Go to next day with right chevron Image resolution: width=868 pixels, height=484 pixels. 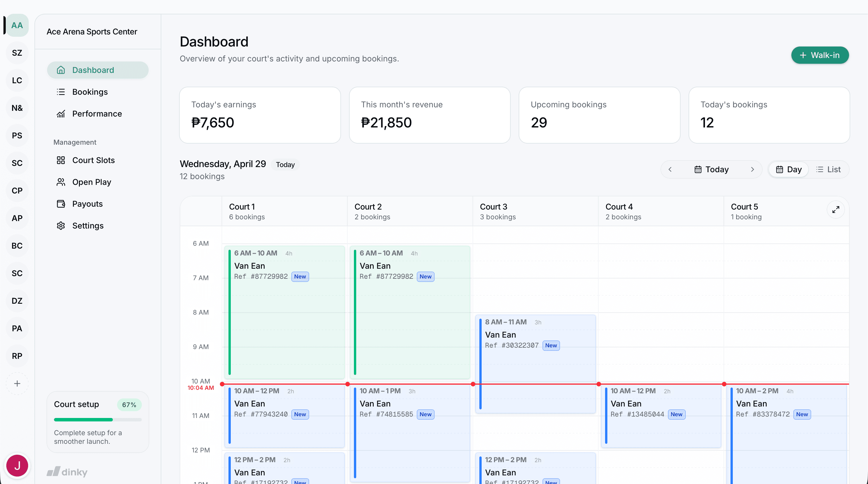click(x=752, y=170)
